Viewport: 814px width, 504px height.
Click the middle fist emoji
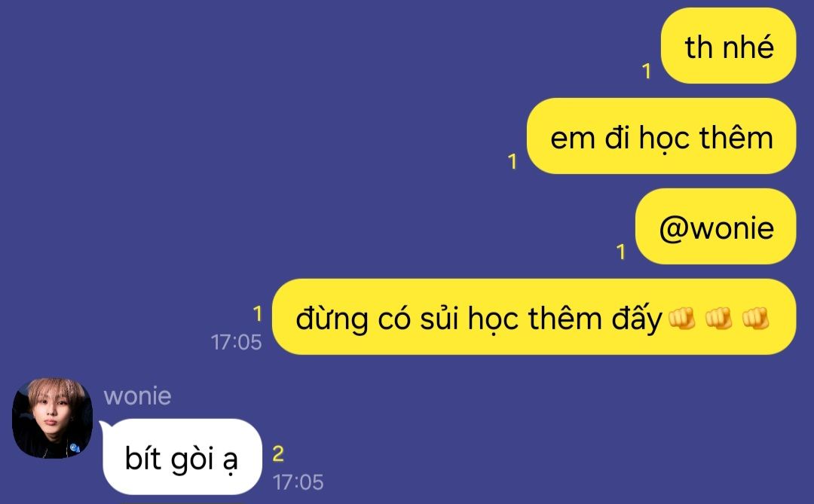[x=718, y=318]
